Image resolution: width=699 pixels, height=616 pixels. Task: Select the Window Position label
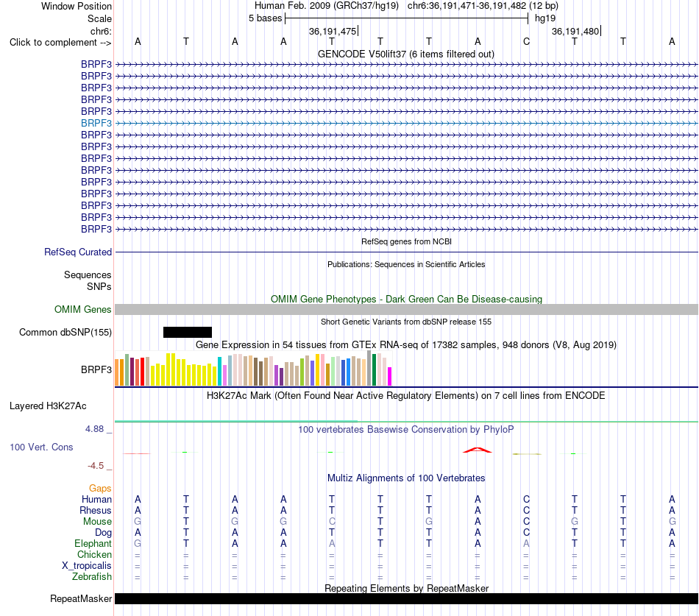[x=77, y=6]
